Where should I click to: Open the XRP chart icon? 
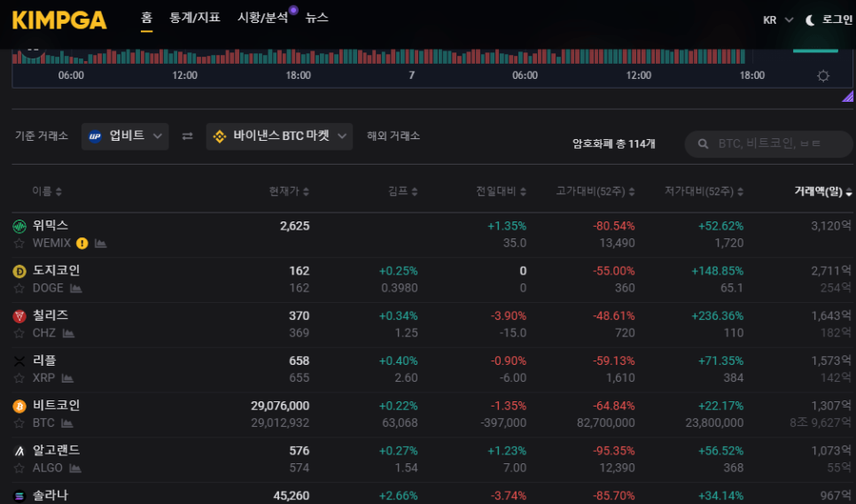[67, 378]
